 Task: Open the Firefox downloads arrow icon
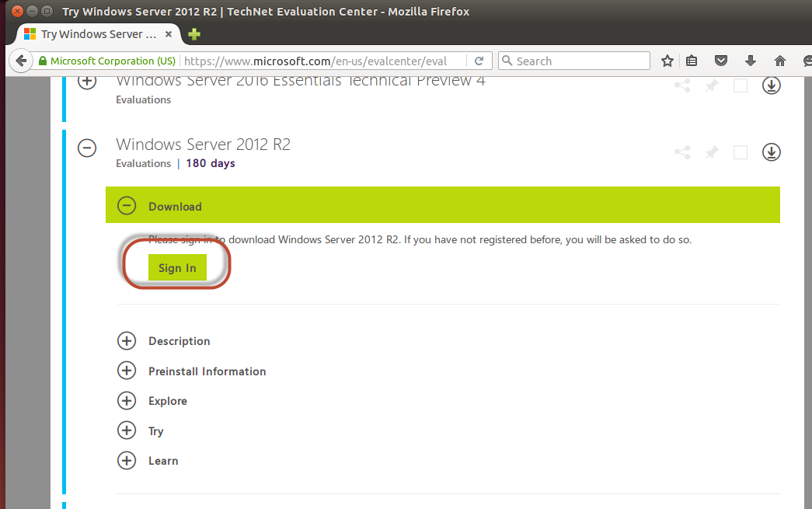[x=751, y=61]
